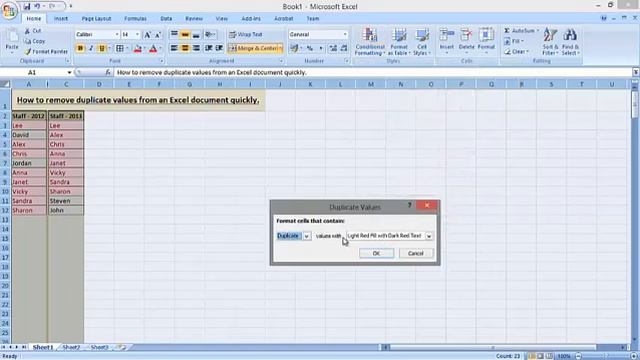The width and height of the screenshot is (640, 360).
Task: Increase font size with Grow Font icon
Action: click(148, 35)
